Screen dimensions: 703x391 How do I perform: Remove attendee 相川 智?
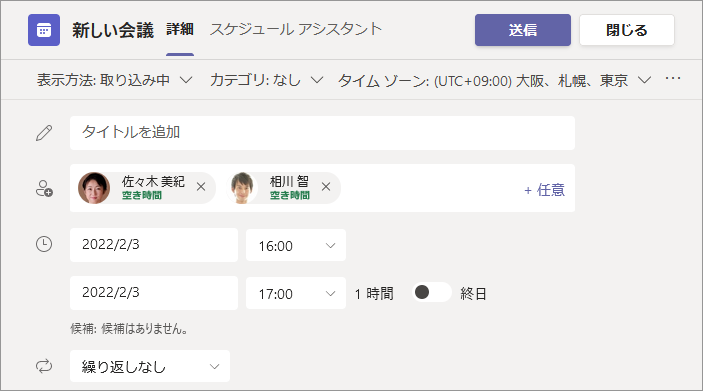(x=326, y=187)
